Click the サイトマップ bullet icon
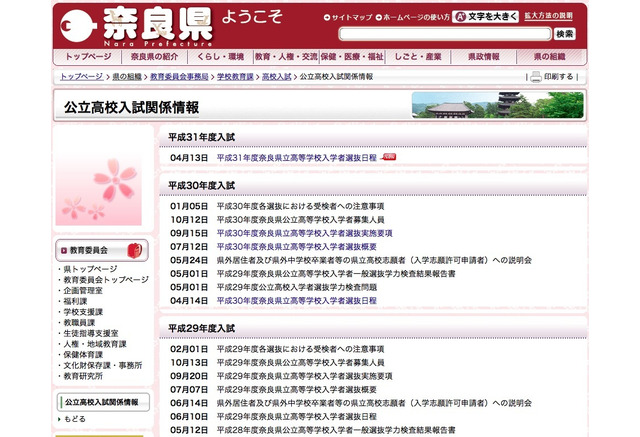This screenshot has width=640, height=437. 327,18
